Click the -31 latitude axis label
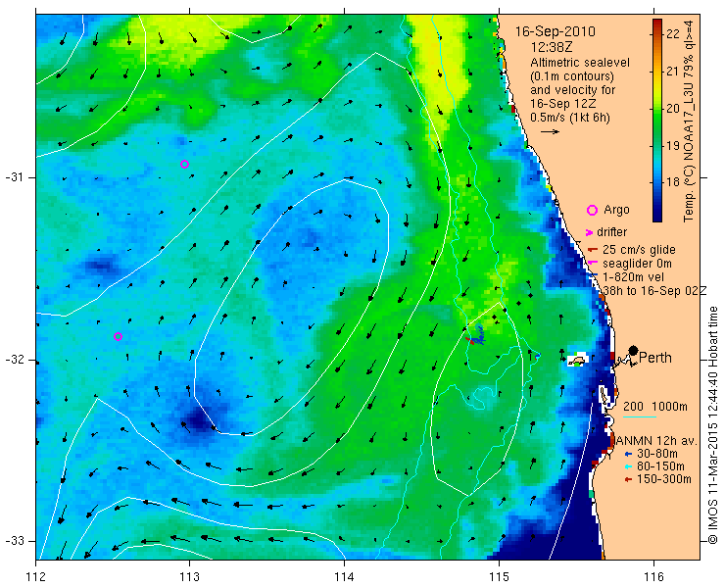The height and width of the screenshot is (588, 725). (x=16, y=177)
